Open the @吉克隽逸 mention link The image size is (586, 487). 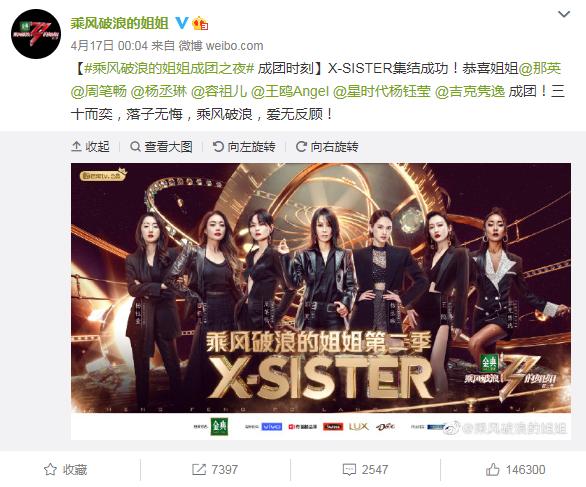(x=470, y=92)
